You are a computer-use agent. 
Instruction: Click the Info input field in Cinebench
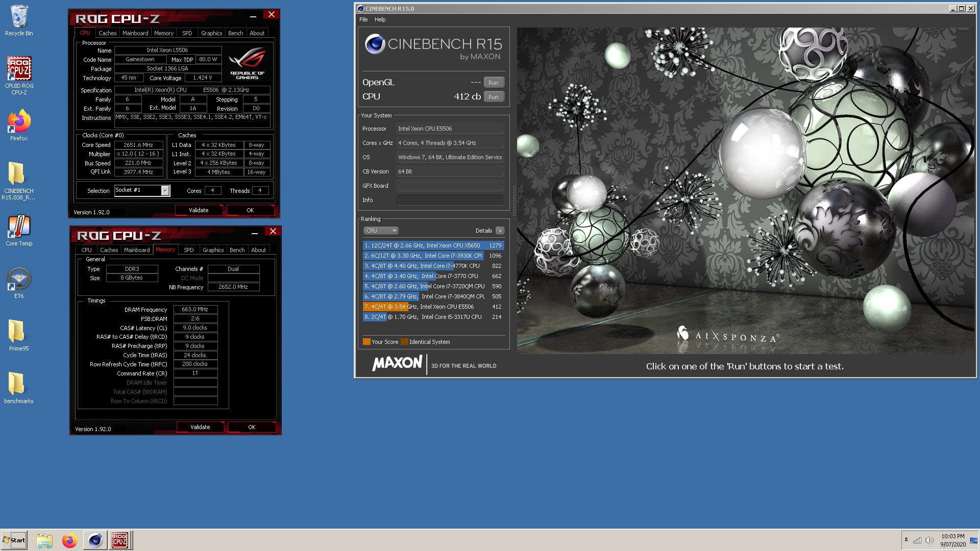point(450,200)
